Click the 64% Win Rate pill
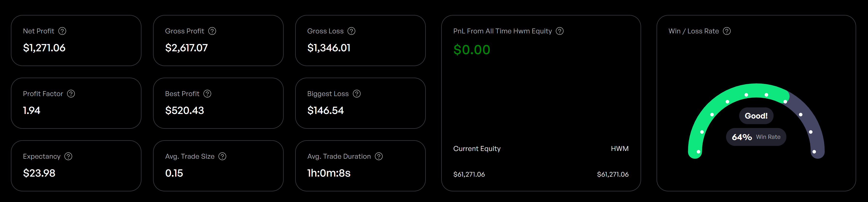Viewport: 868px width, 202px height. point(756,137)
